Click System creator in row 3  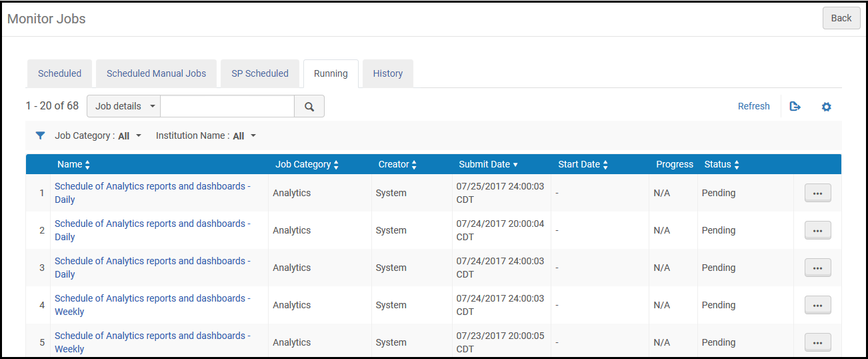tap(391, 268)
